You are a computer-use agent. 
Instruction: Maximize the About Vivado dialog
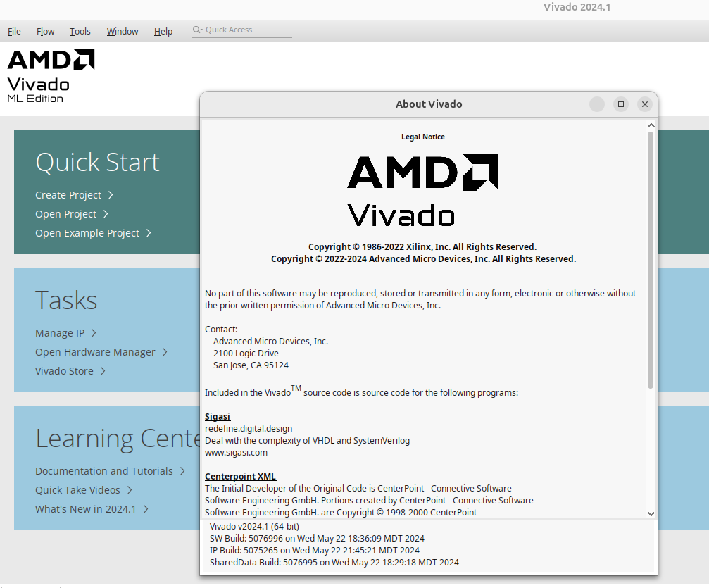[x=621, y=104]
